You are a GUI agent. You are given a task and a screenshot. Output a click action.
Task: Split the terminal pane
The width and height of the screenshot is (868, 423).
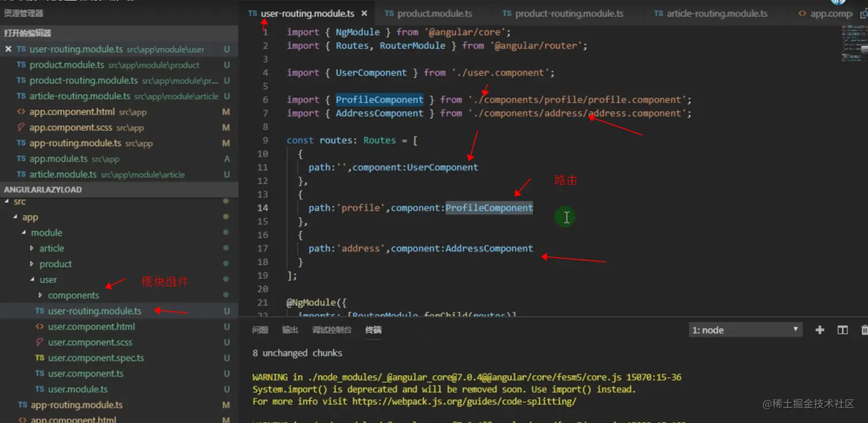point(842,330)
